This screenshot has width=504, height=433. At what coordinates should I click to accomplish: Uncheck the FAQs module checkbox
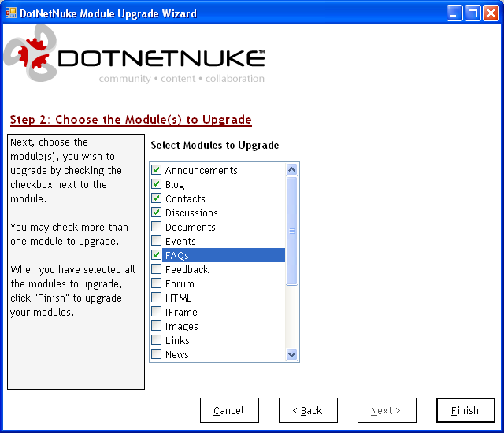point(156,255)
